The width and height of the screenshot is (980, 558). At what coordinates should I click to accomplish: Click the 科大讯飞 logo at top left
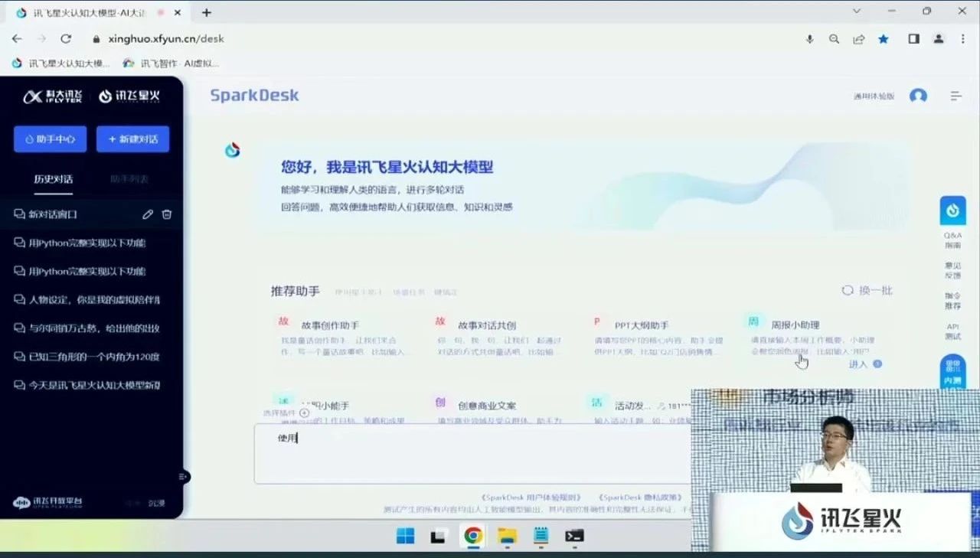(52, 96)
